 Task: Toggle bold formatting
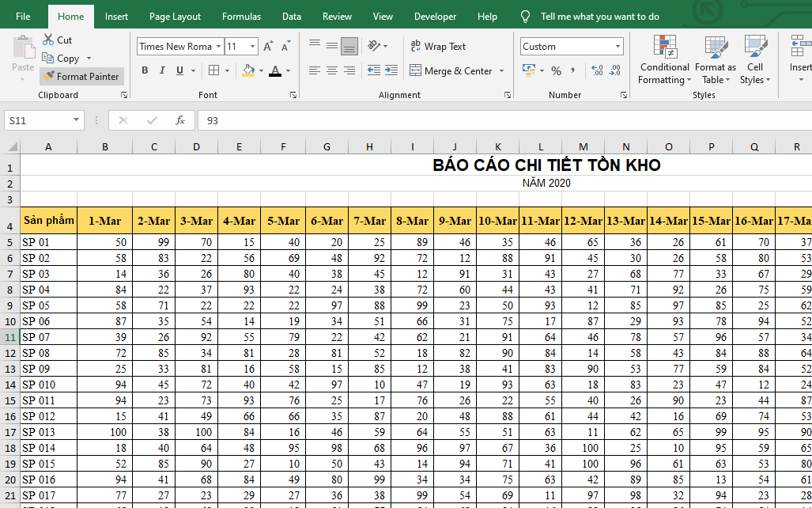pos(145,70)
